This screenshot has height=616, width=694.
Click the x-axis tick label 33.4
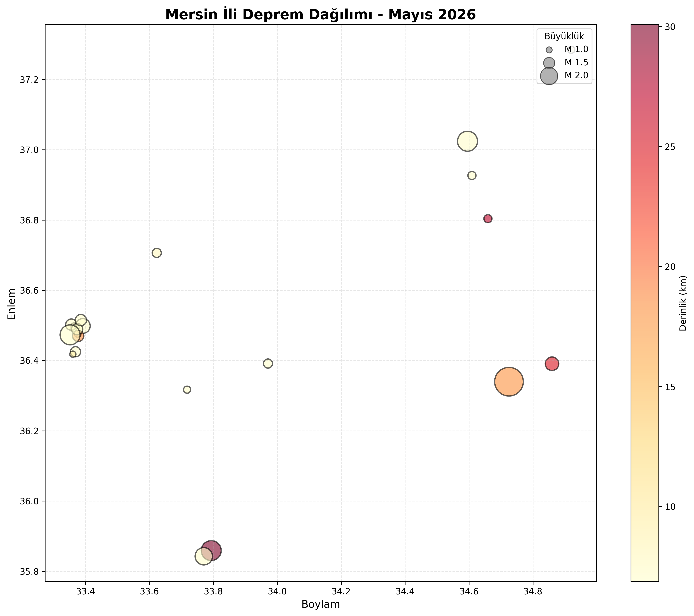tap(86, 592)
